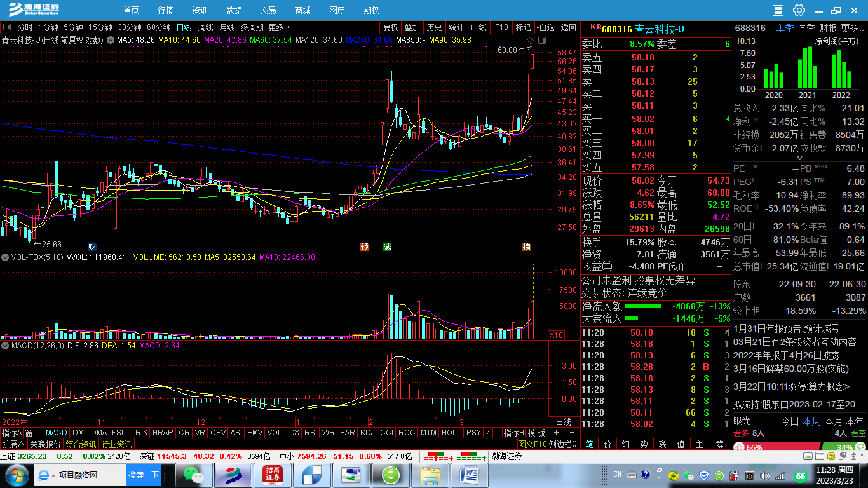Click the arrow after PSY indicator tab
This screenshot has height=488, width=868.
487,433
